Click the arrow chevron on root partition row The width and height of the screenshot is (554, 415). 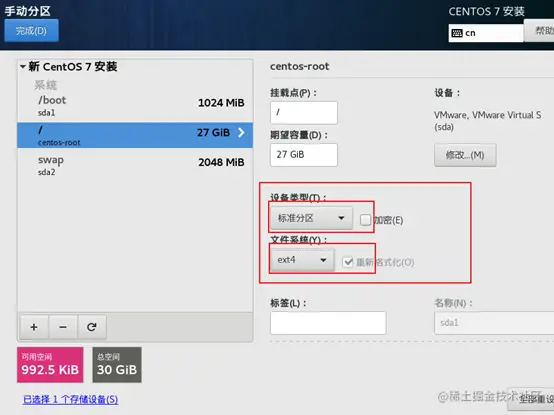pyautogui.click(x=241, y=132)
